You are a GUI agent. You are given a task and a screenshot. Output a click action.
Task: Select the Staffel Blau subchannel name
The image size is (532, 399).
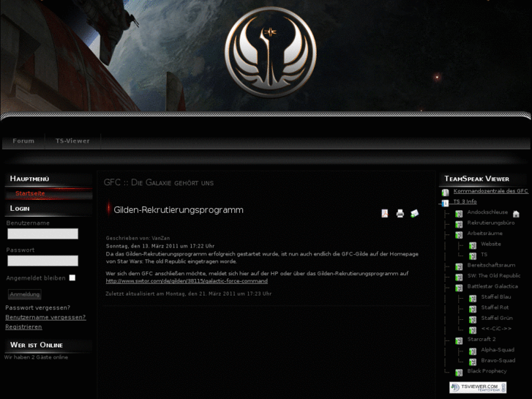click(495, 297)
